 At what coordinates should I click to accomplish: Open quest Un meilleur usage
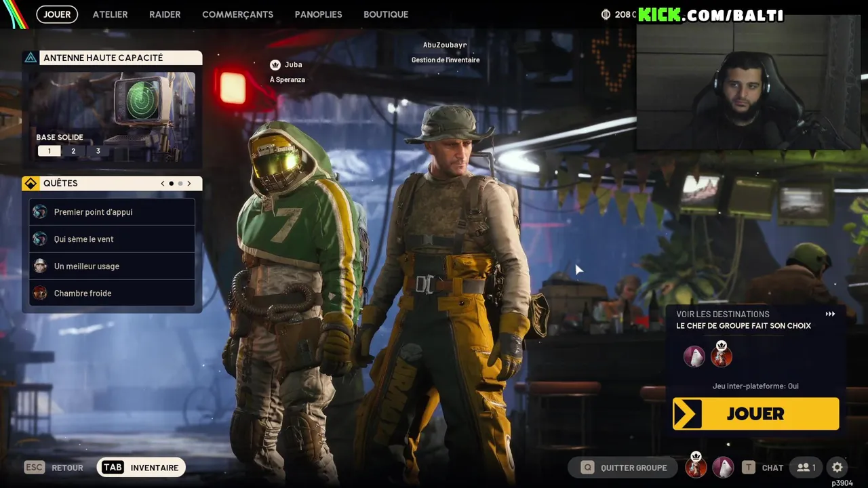click(112, 266)
